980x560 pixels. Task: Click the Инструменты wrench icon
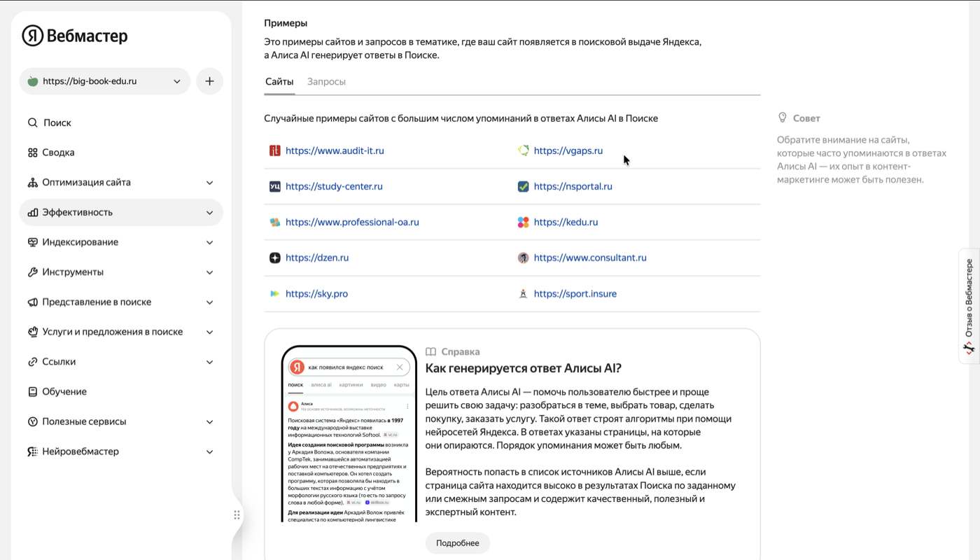click(32, 272)
